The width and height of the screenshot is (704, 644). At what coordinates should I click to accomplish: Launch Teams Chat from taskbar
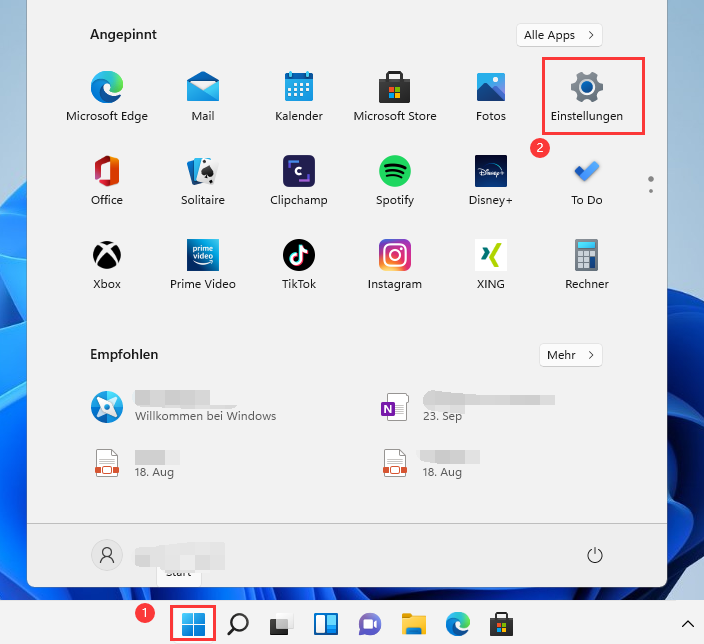(x=370, y=624)
